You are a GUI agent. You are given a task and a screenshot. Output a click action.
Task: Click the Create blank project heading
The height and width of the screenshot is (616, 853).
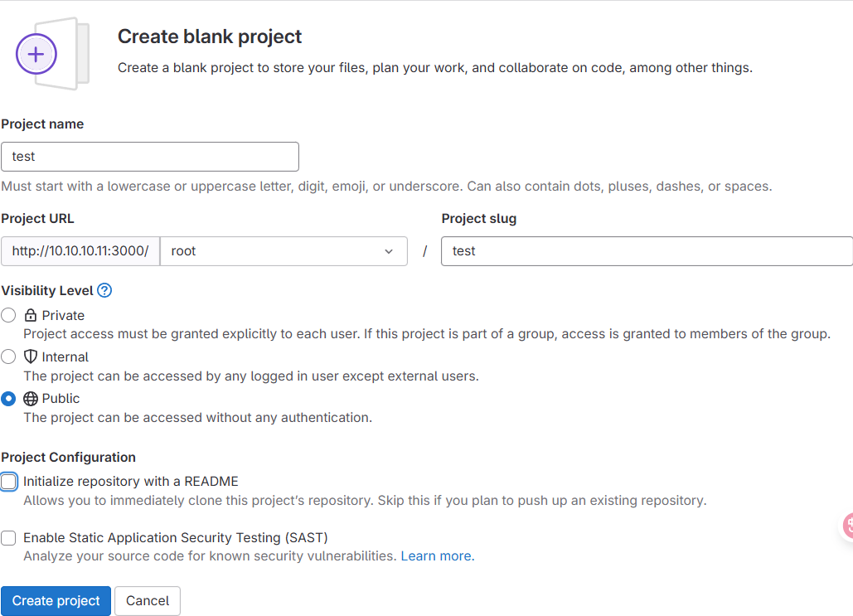point(210,36)
